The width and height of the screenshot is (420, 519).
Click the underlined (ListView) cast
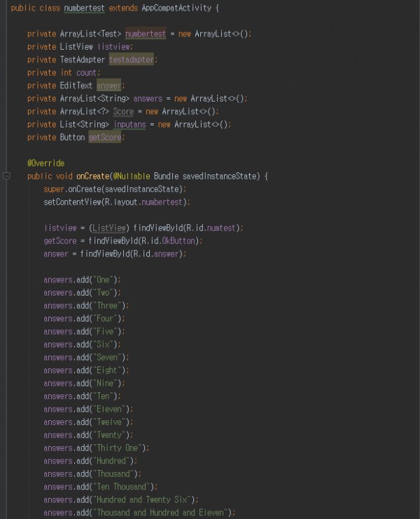click(x=109, y=228)
